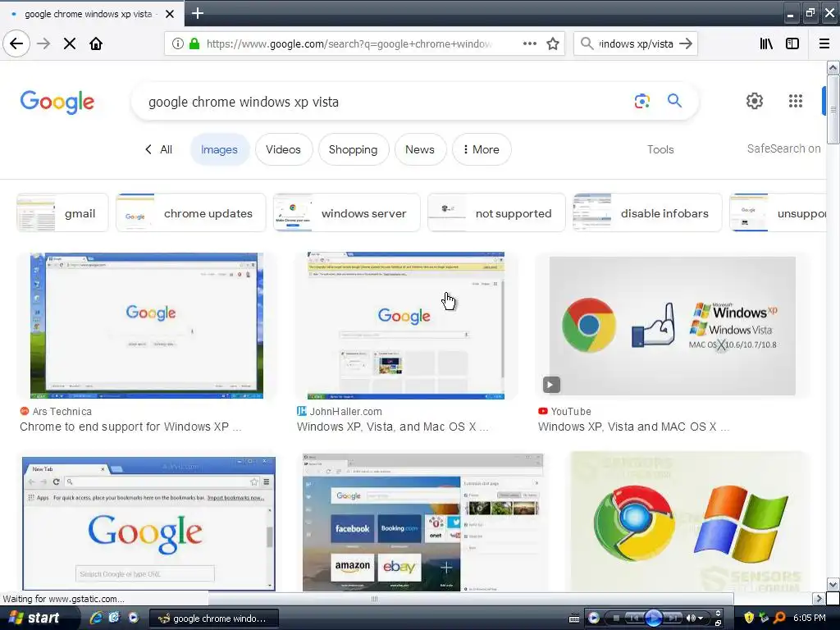840x630 pixels.
Task: Open YouTube Chrome thumbs-up video thumbnail
Action: point(673,326)
